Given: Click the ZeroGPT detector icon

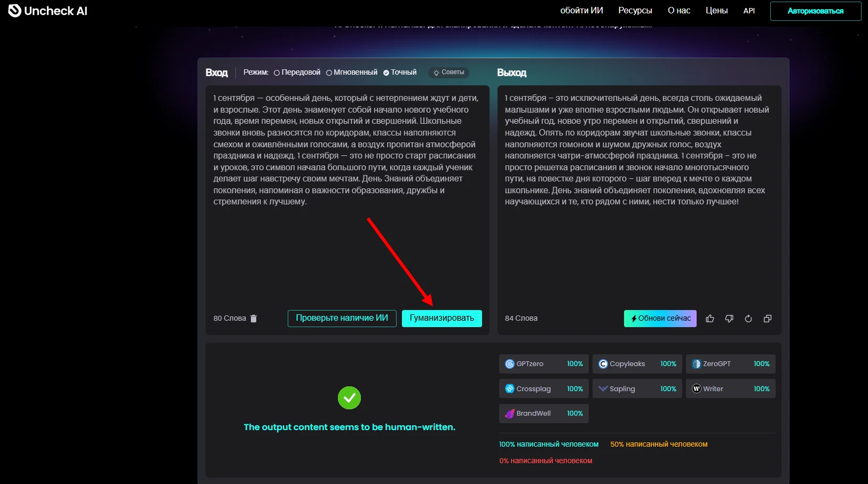Looking at the screenshot, I should coord(697,364).
